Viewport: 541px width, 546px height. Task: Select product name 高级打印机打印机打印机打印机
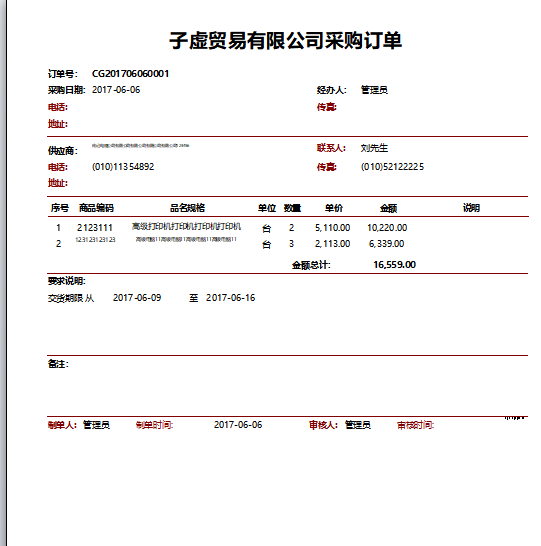(x=186, y=227)
